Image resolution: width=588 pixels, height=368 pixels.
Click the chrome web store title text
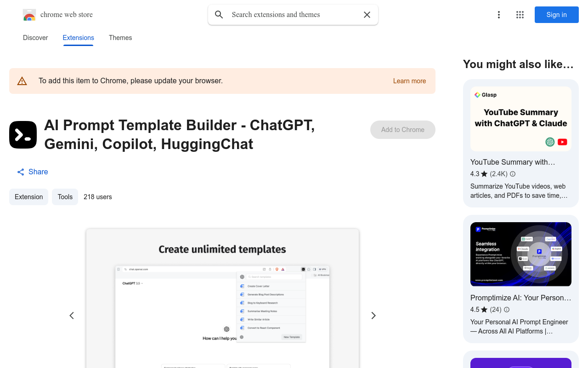(67, 15)
